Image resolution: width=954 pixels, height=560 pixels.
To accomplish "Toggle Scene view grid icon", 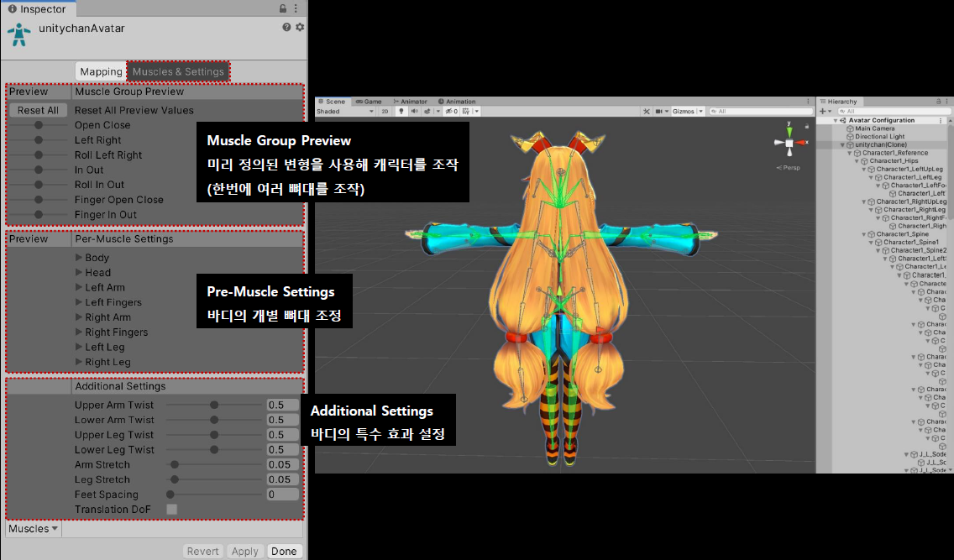I will [x=466, y=112].
